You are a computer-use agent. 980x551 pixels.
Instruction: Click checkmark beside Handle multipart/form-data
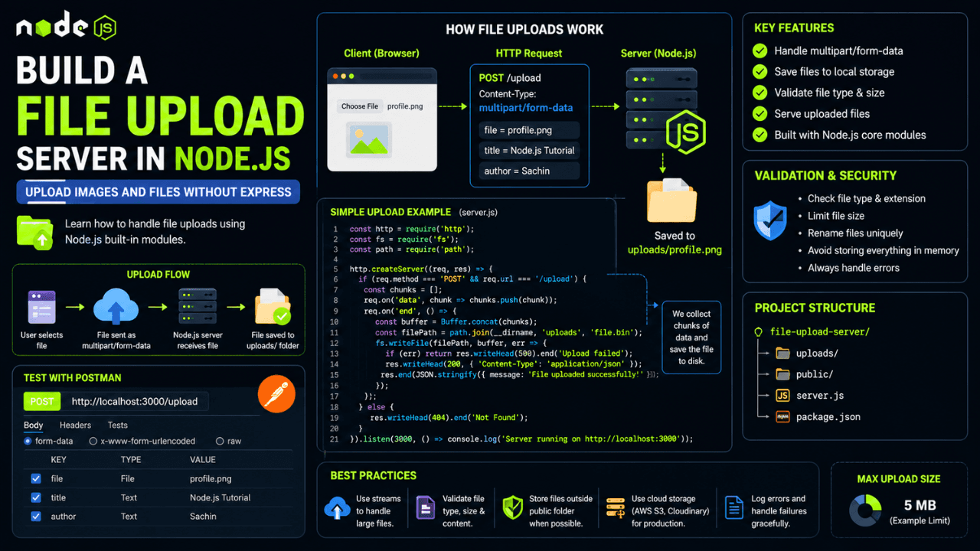[x=759, y=51]
